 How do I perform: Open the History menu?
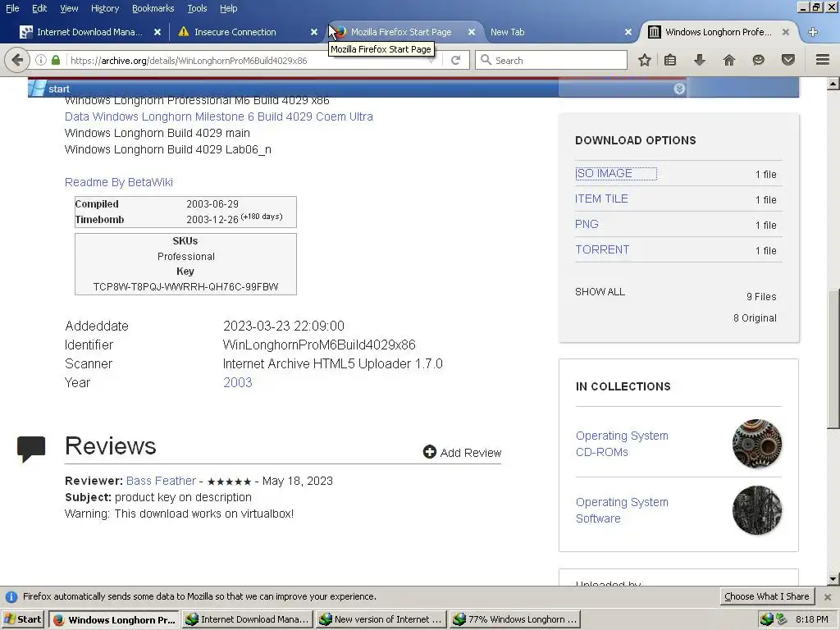(104, 8)
